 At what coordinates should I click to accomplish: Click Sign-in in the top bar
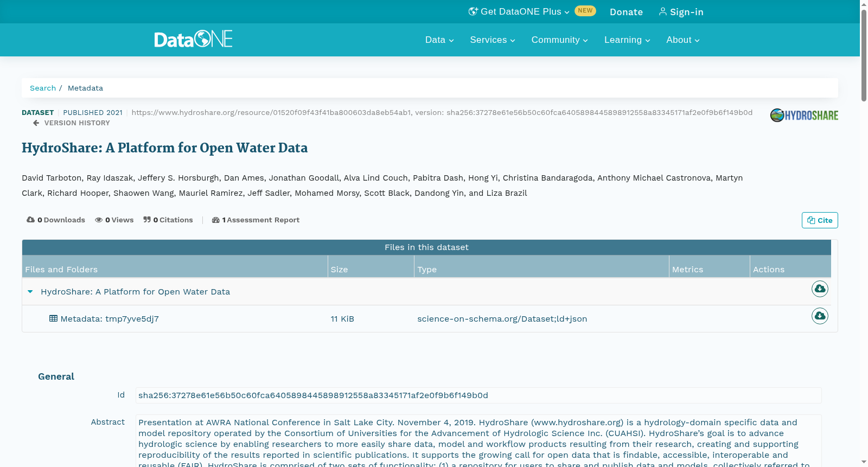pyautogui.click(x=681, y=12)
